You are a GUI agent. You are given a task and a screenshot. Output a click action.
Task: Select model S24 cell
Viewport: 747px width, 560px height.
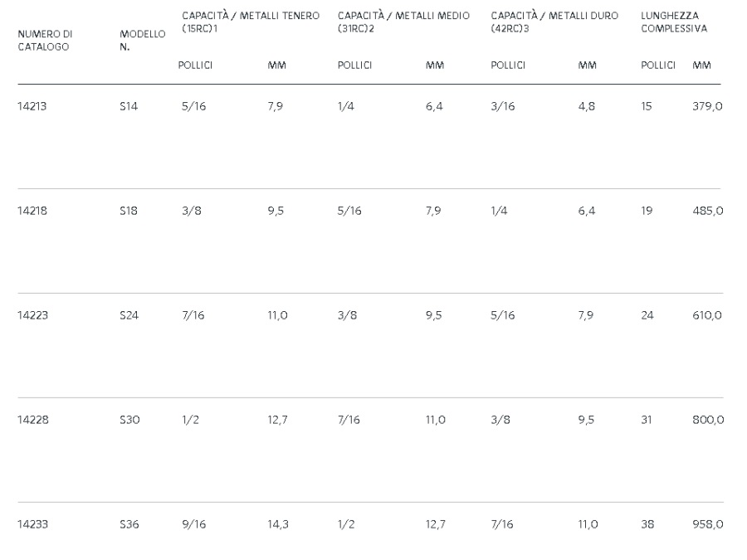(129, 315)
